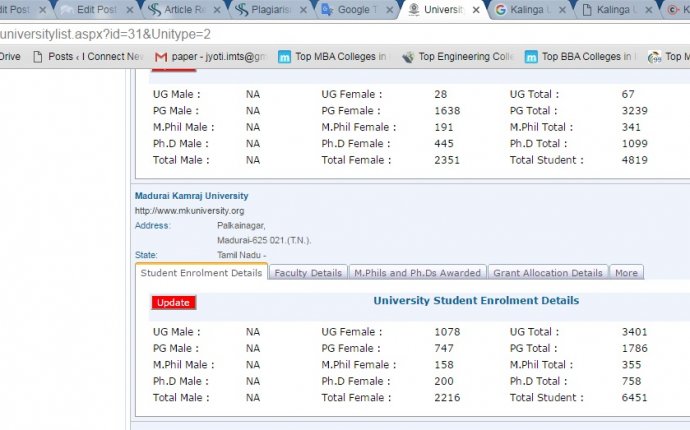
Task: Click the University tab favicon
Action: point(414,9)
